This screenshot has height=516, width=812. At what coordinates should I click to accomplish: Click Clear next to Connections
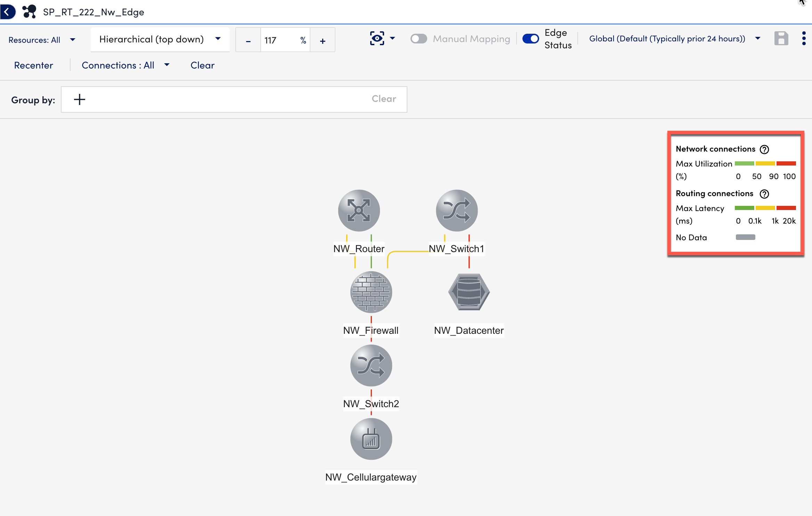tap(202, 65)
